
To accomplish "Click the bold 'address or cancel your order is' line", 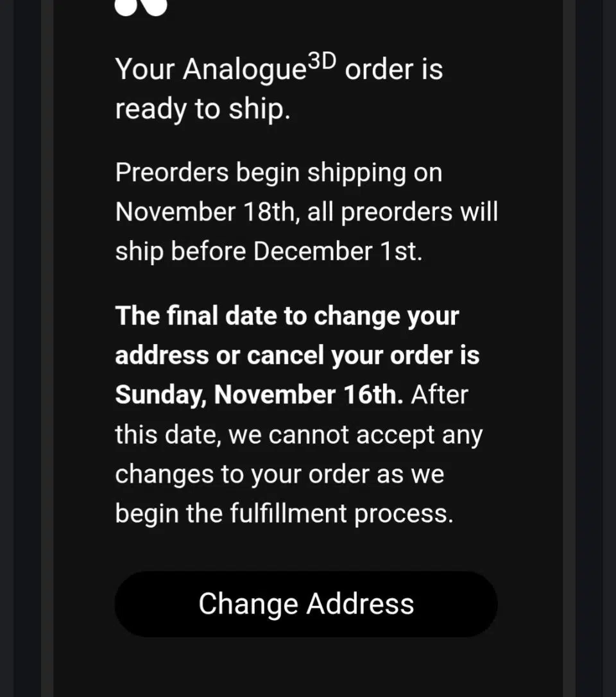I will point(297,355).
